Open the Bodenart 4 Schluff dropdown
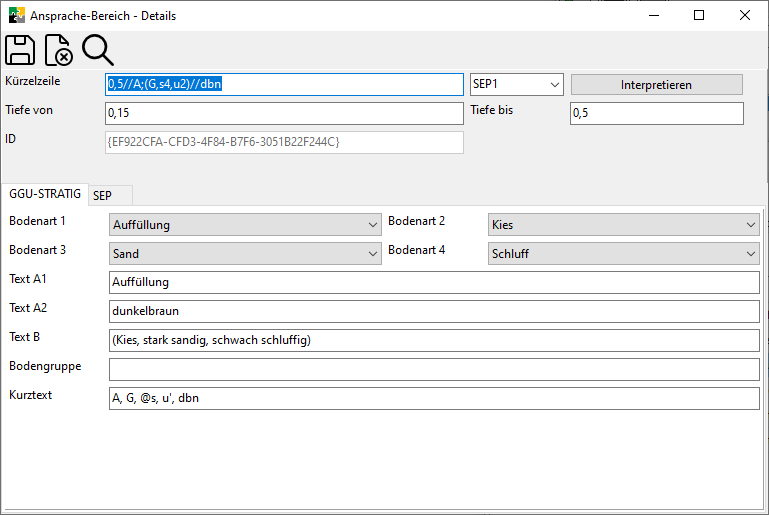 click(x=624, y=254)
